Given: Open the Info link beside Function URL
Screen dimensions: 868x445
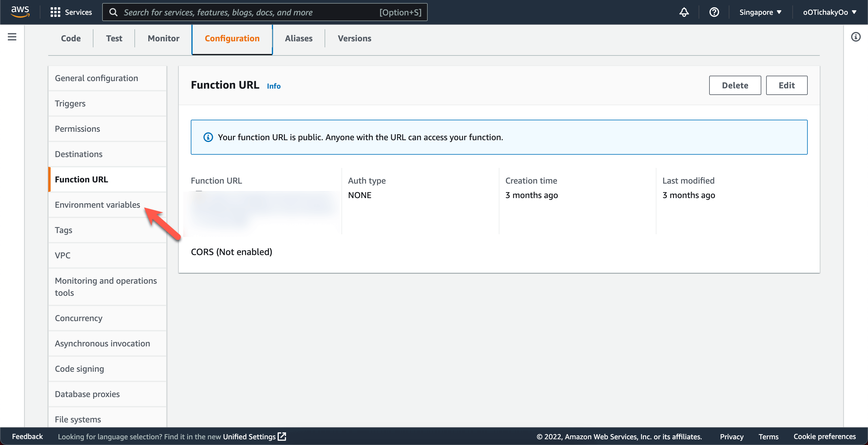Looking at the screenshot, I should 273,86.
